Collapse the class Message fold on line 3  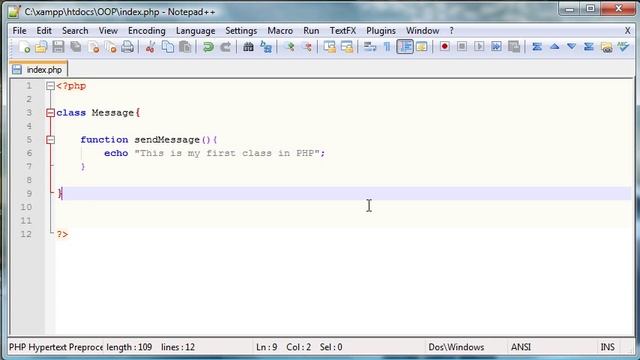click(50, 113)
